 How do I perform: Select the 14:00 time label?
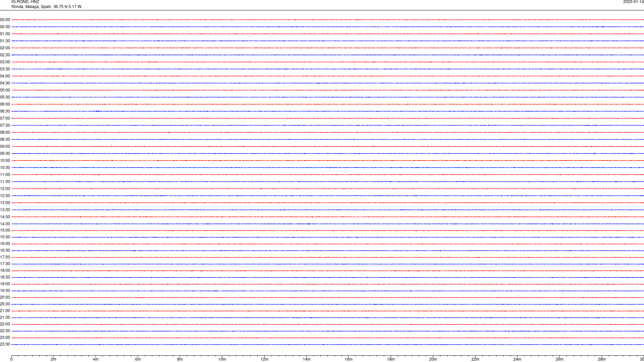tap(5, 217)
